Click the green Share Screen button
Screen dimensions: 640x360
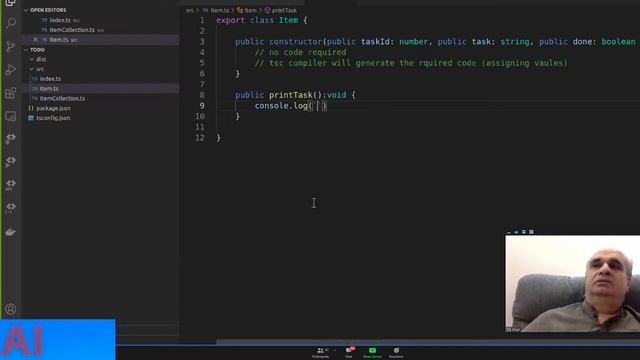click(372, 353)
